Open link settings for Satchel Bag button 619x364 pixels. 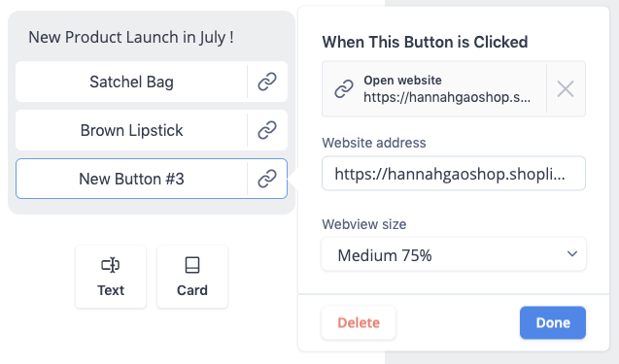267,82
